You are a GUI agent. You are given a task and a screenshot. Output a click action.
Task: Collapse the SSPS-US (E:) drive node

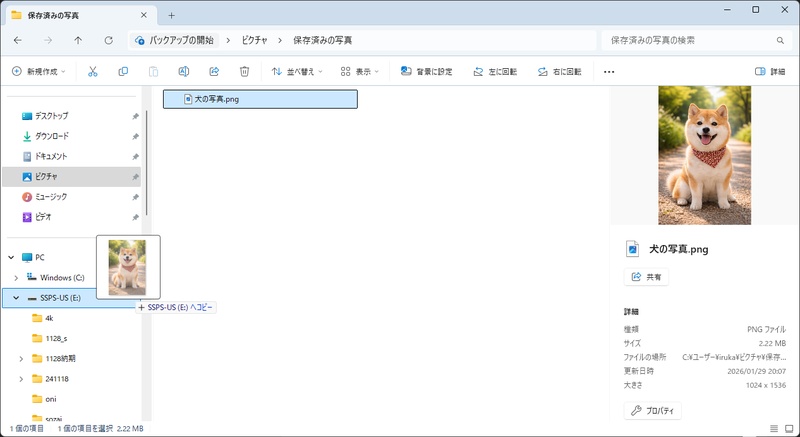pos(16,298)
